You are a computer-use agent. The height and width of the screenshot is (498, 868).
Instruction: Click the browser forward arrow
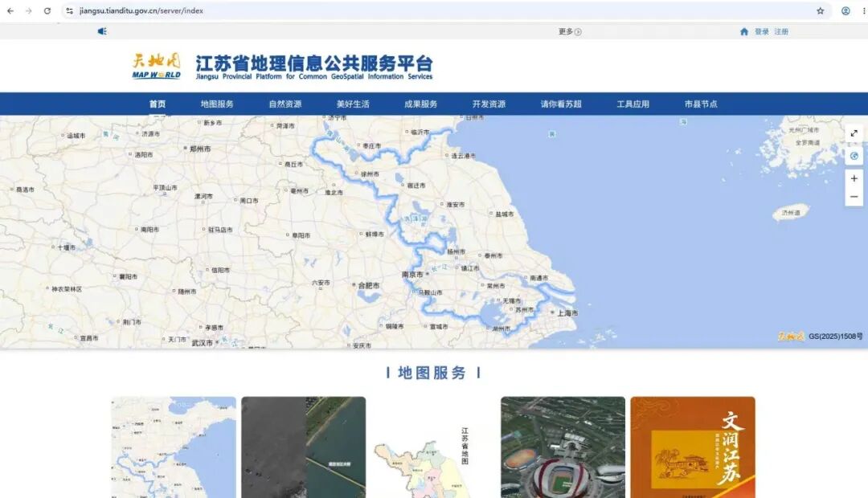(x=29, y=10)
